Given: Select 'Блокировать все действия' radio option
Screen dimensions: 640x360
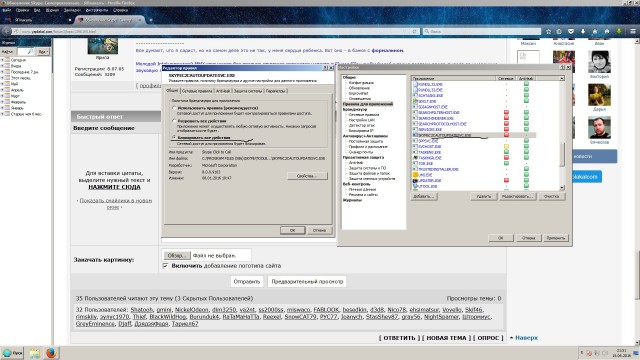Looking at the screenshot, I should pyautogui.click(x=174, y=138).
